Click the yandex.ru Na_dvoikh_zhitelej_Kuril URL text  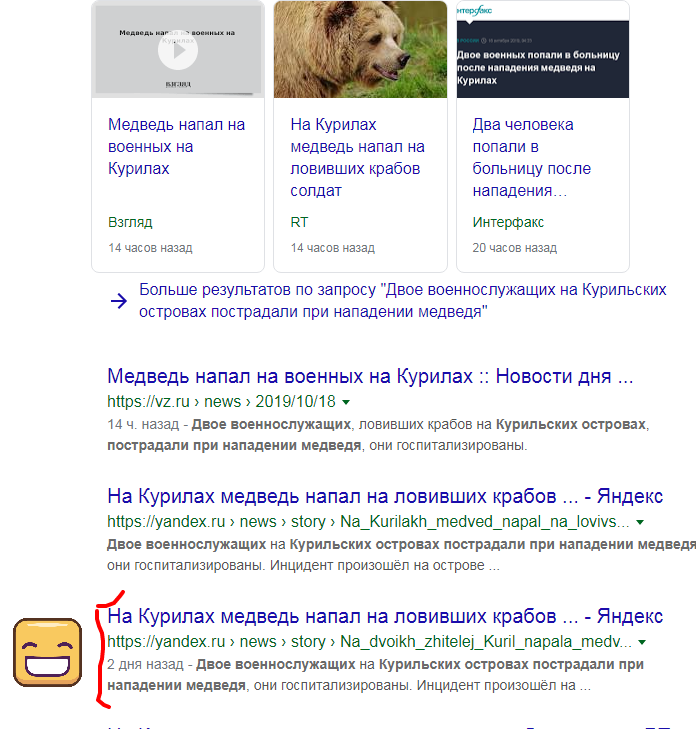point(369,641)
